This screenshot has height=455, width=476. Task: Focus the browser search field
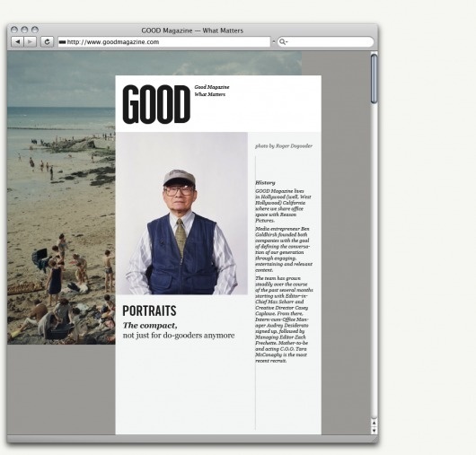pyautogui.click(x=325, y=41)
